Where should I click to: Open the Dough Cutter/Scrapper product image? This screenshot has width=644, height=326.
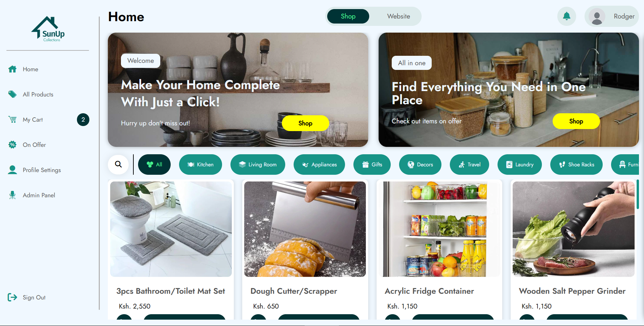tap(305, 229)
